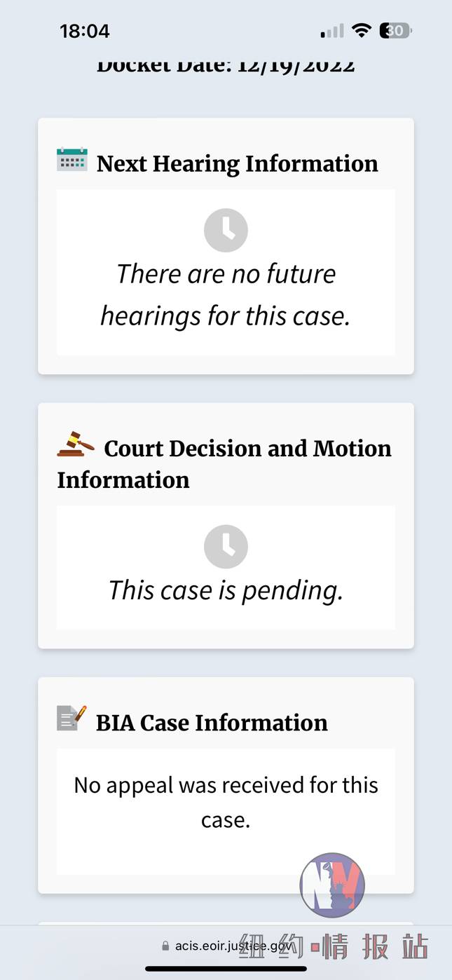Viewport: 452px width, 980px height.
Task: Tap the cellular signal bars
Action: pos(332,31)
